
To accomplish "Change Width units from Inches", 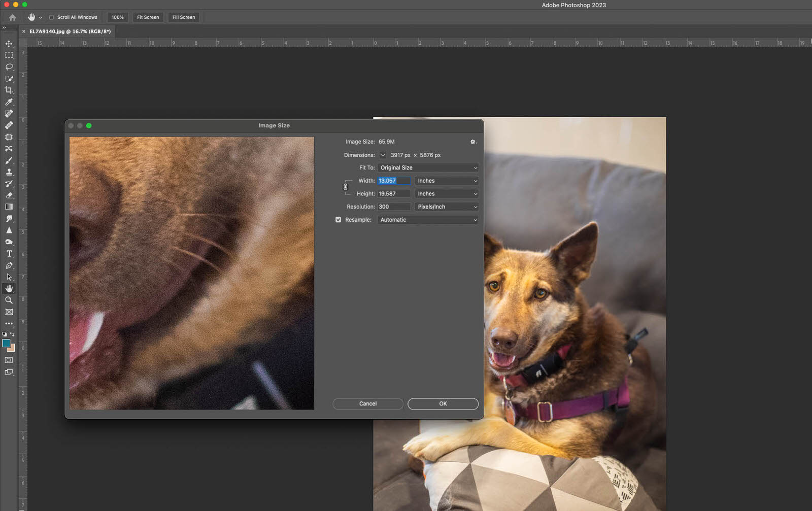I will (x=446, y=180).
